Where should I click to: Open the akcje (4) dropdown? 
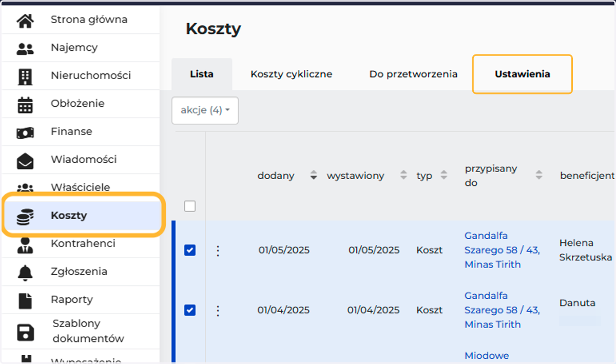(x=205, y=110)
